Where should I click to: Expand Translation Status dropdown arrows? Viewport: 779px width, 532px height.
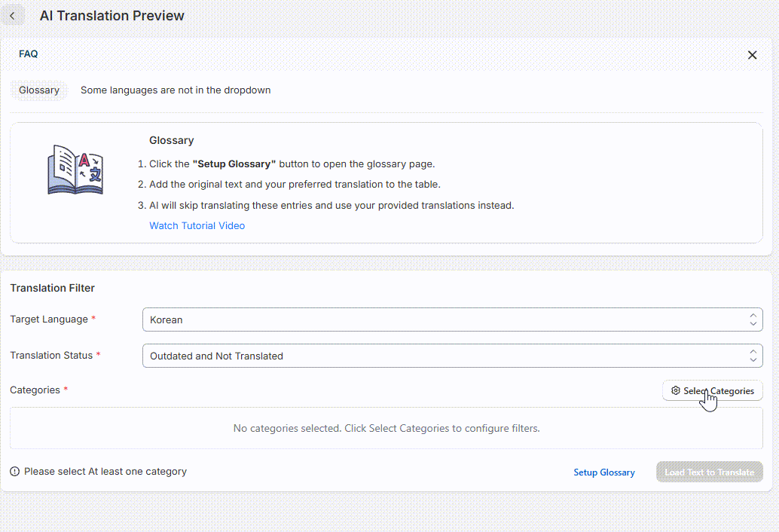(753, 356)
